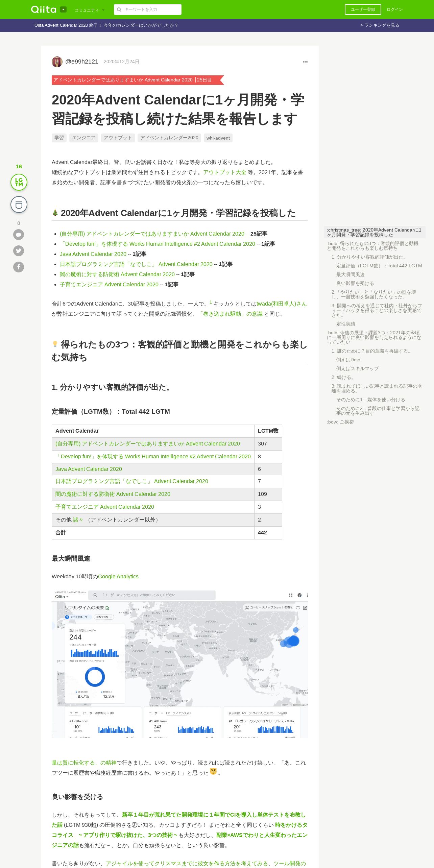
Task: Click footnote reference 1
Action: [x=211, y=302]
